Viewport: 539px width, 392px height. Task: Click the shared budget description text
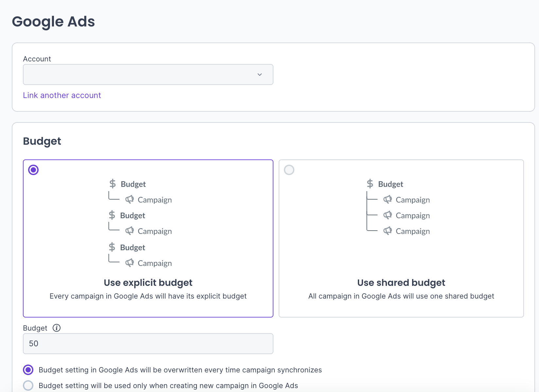(401, 296)
